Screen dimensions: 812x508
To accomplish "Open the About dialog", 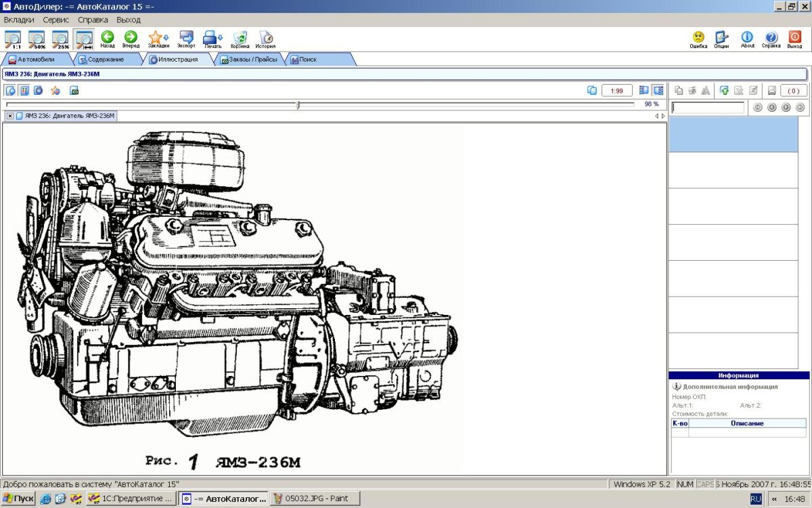I will [747, 39].
